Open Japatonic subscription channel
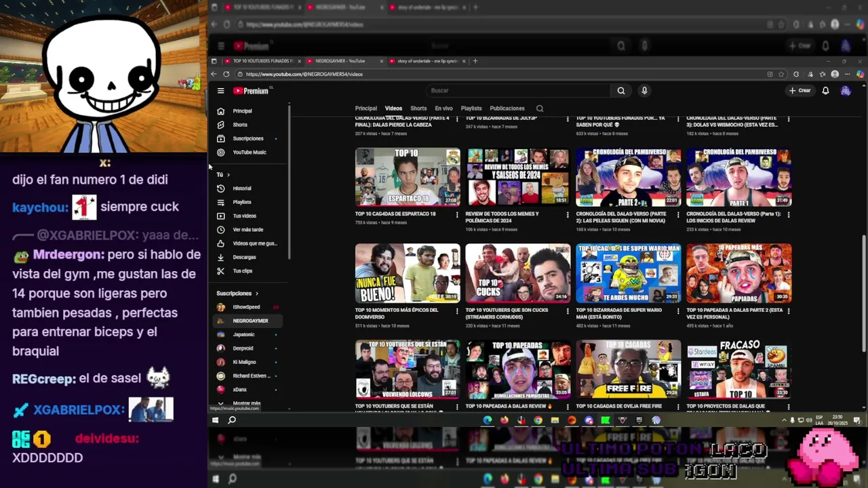 [247, 335]
